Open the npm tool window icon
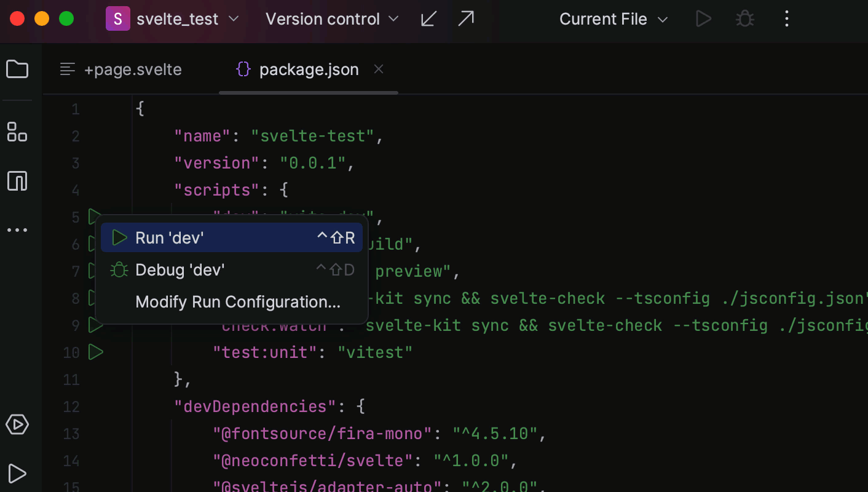 pyautogui.click(x=17, y=181)
